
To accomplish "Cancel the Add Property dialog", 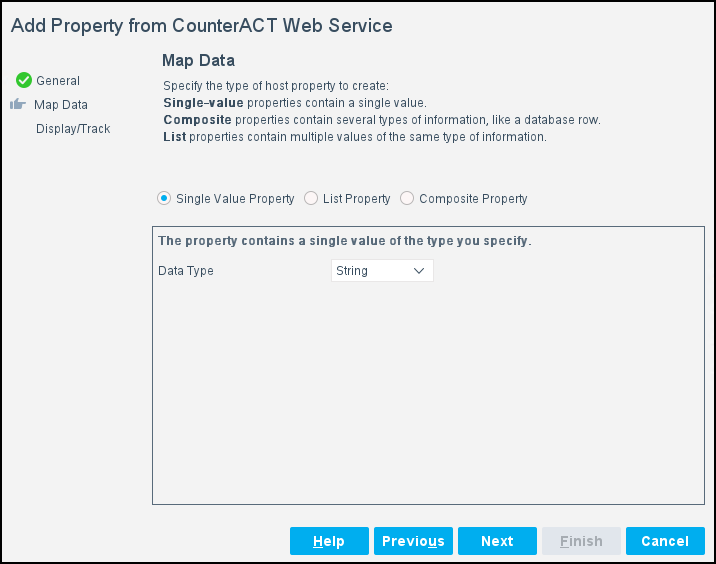I will click(665, 541).
